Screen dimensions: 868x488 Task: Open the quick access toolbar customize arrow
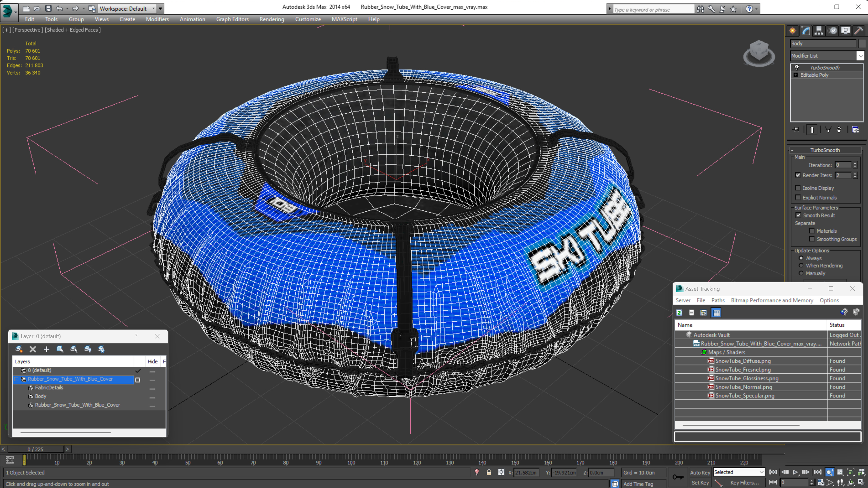[x=160, y=9]
